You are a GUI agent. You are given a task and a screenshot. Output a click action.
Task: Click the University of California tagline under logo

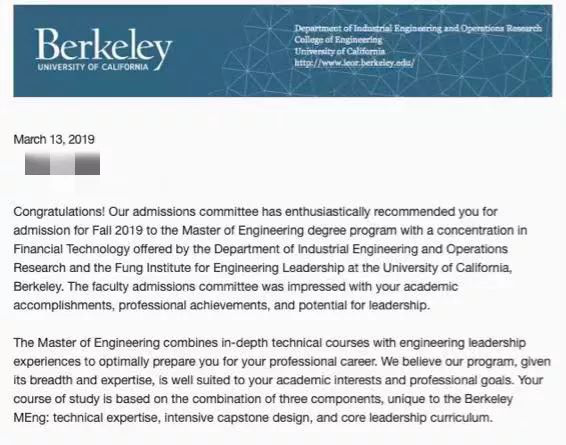[93, 67]
